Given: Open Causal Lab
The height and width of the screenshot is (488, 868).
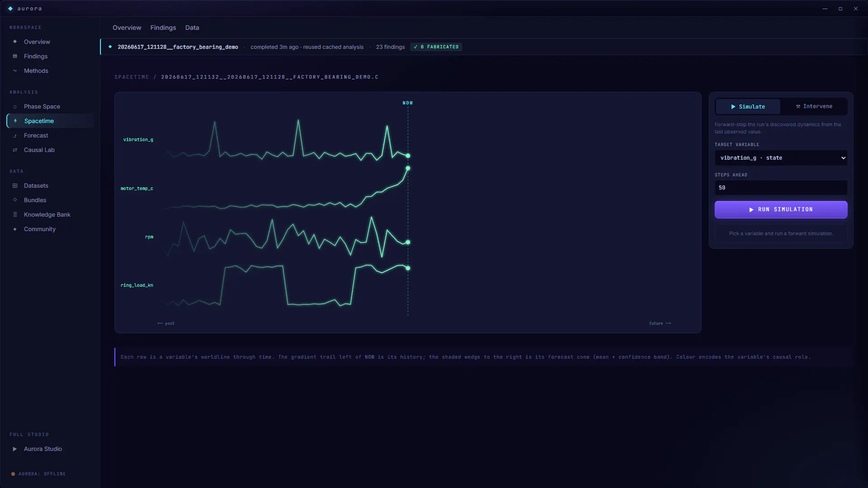Looking at the screenshot, I should pyautogui.click(x=51, y=150).
